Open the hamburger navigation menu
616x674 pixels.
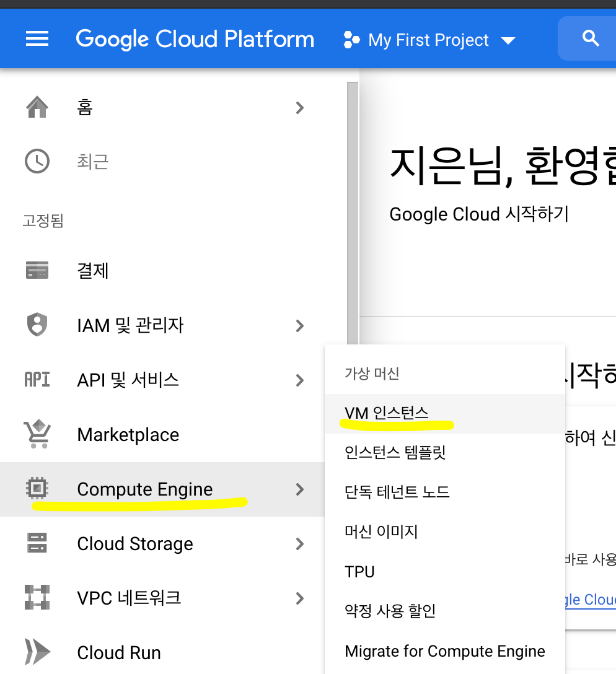(37, 38)
